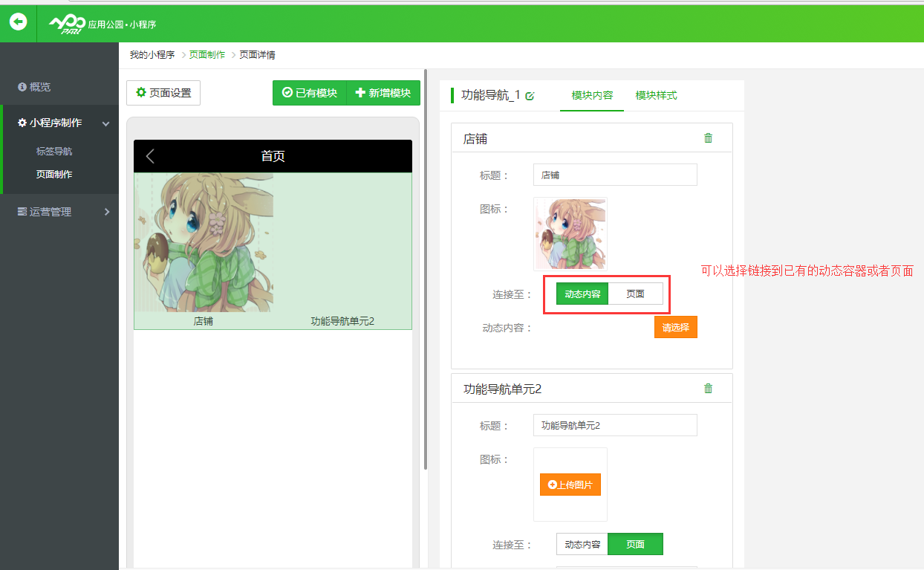Screen dimensions: 924x570
Task: Click the back chevron in phone preview header
Action: click(150, 156)
